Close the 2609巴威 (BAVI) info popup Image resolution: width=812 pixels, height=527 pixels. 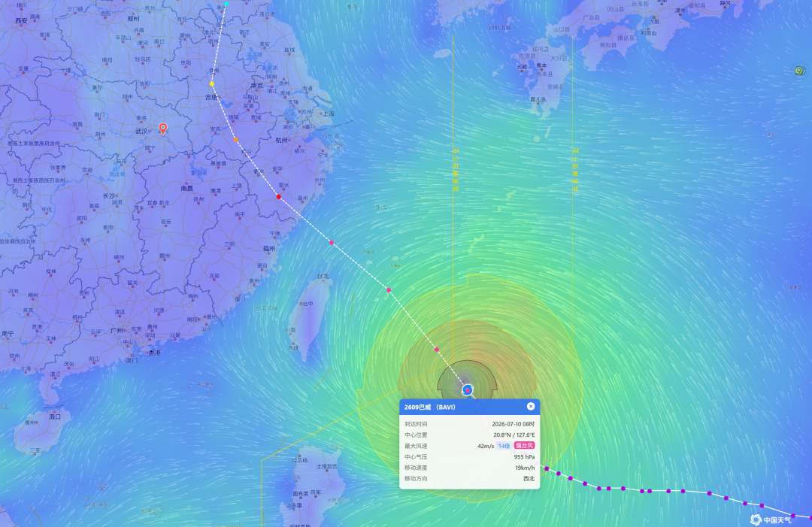(530, 407)
